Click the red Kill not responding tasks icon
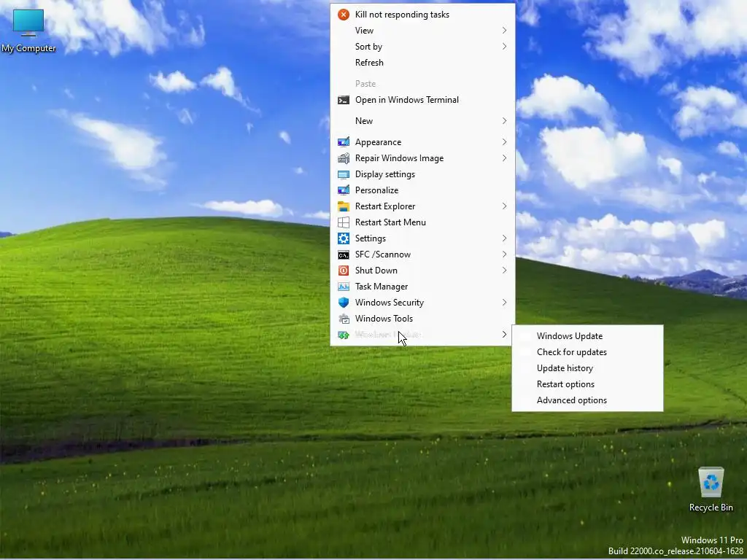 coord(344,15)
